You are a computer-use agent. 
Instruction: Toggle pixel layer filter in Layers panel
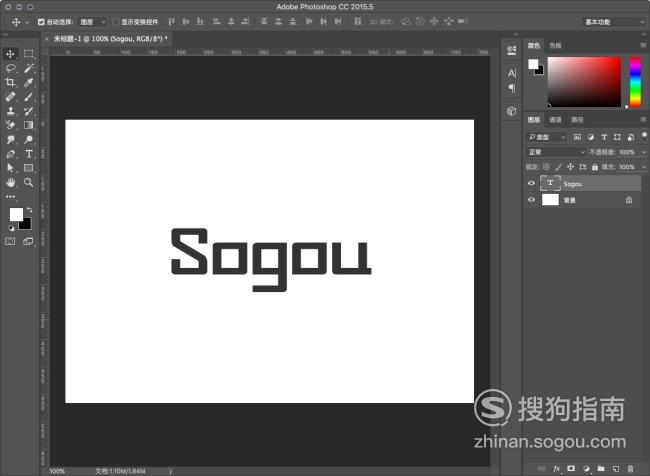click(x=577, y=137)
